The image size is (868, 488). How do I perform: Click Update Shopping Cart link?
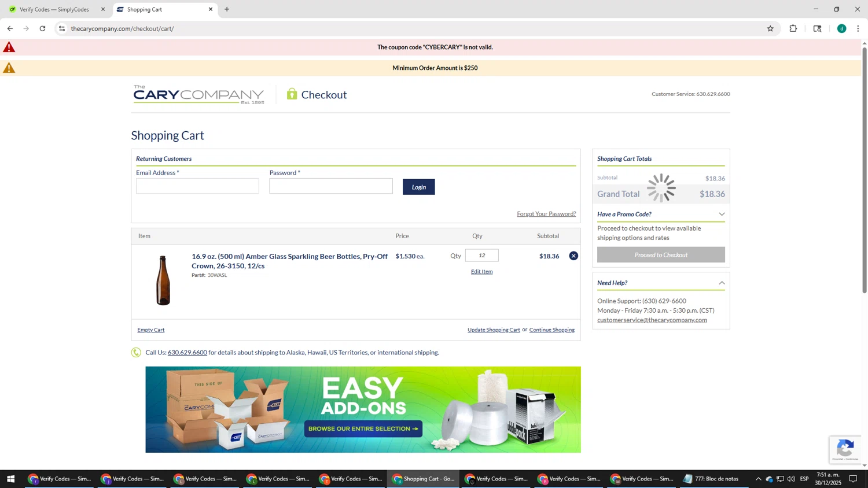(494, 330)
